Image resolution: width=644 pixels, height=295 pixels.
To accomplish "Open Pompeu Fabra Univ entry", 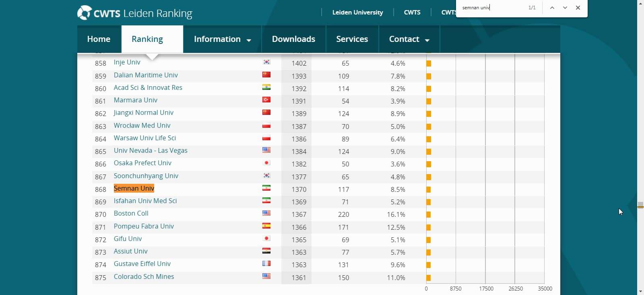I will pyautogui.click(x=144, y=226).
